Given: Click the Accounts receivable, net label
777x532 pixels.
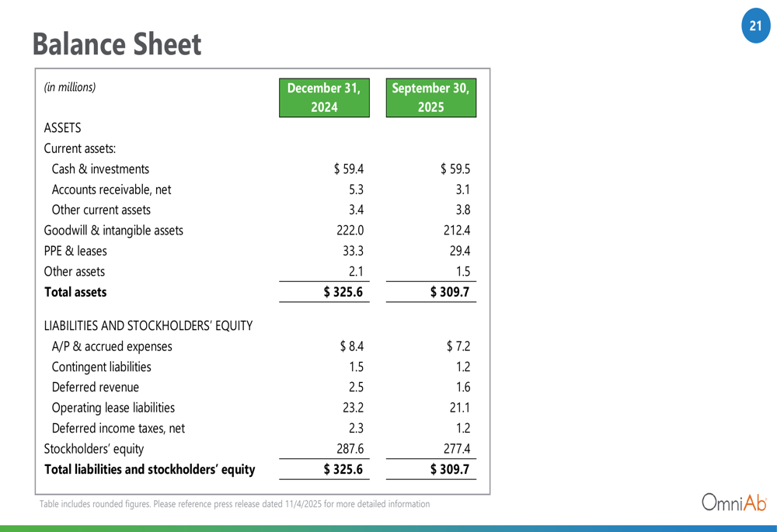Looking at the screenshot, I should pyautogui.click(x=111, y=190).
